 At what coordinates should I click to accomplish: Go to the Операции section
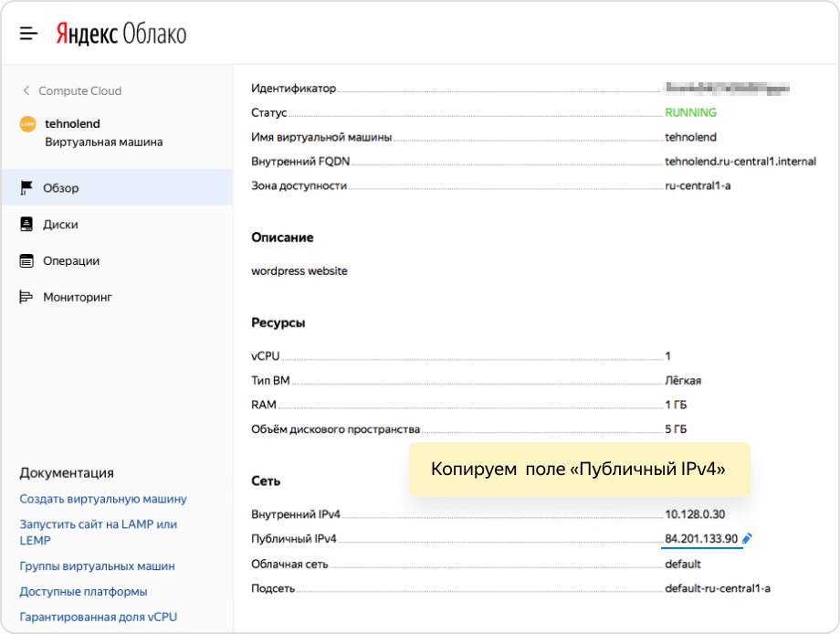point(71,260)
